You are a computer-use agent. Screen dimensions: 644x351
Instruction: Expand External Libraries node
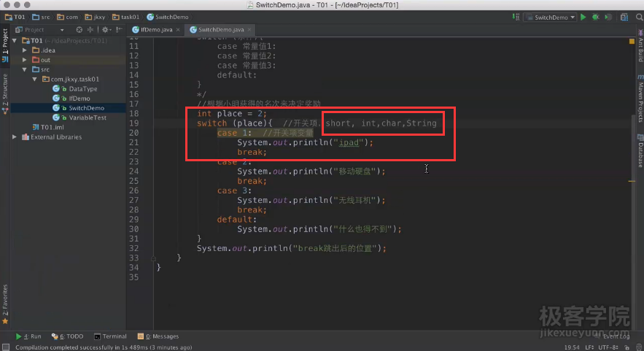click(15, 136)
